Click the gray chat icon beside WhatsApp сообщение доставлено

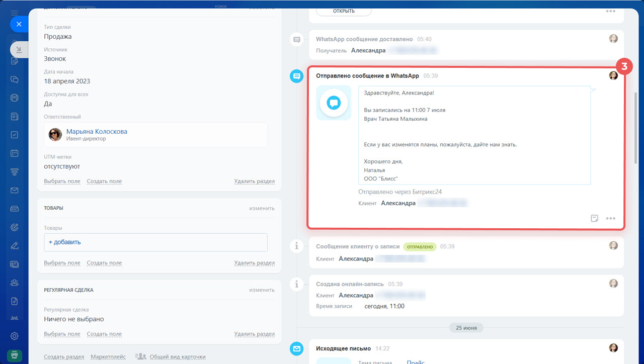pyautogui.click(x=297, y=39)
